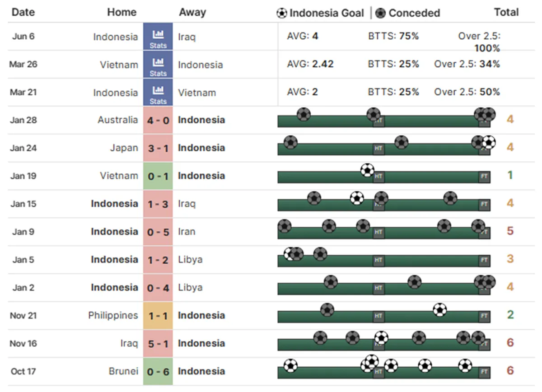
Task: Open Stats icon for Mar 21 match
Action: point(158,93)
